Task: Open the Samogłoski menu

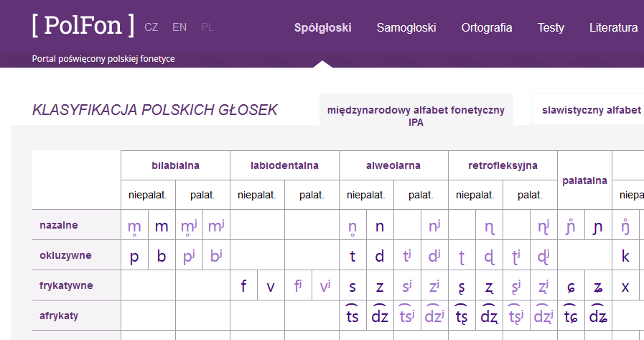Action: (406, 28)
